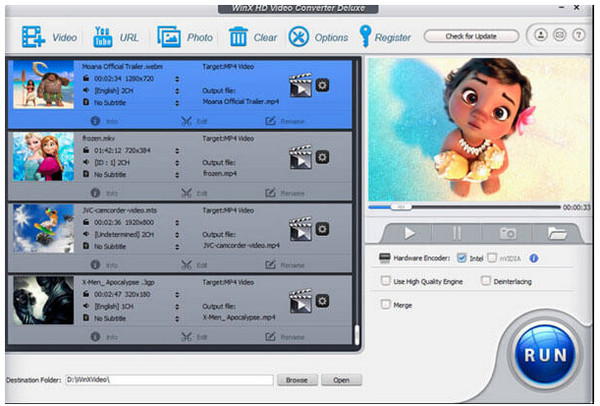This screenshot has height=406, width=600.
Task: Click the email envelope icon
Action: (559, 35)
